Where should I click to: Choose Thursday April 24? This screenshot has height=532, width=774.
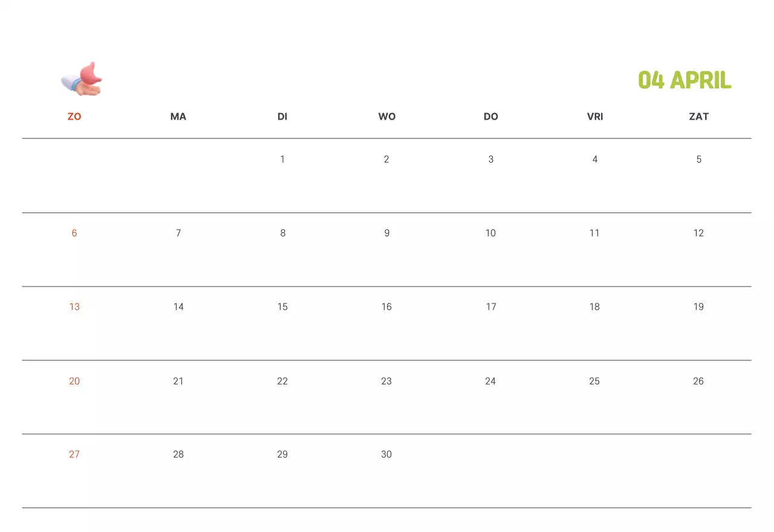[490, 381]
